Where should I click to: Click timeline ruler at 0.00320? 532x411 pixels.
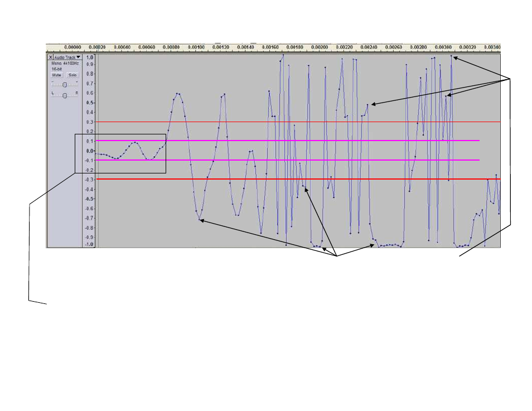468,47
